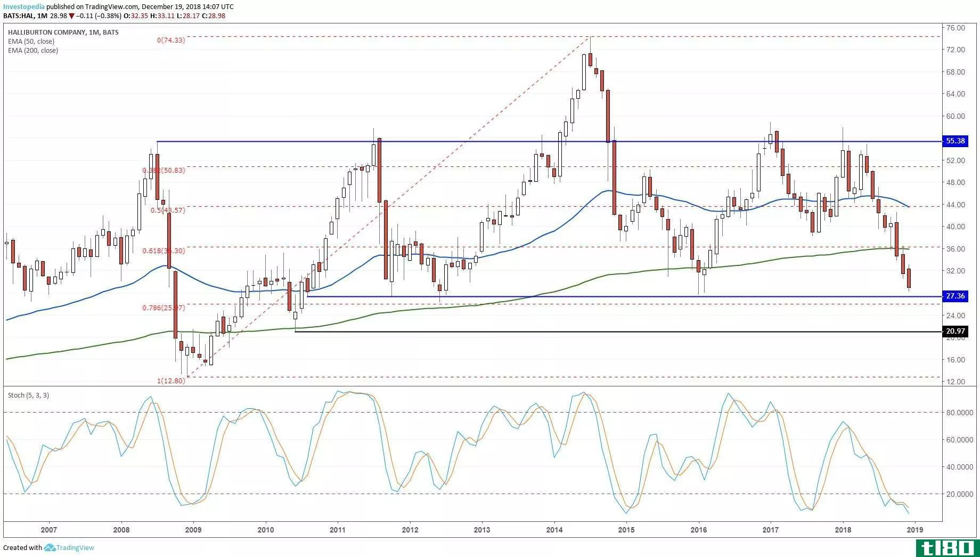The width and height of the screenshot is (980, 557).
Task: Click the TradingView logo icon at bottom
Action: (x=50, y=547)
